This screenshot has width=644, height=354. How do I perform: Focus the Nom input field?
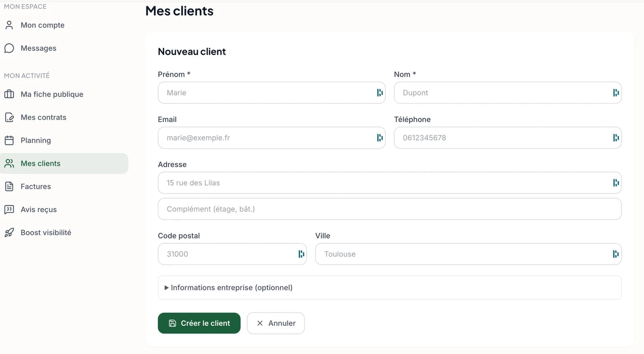pos(508,93)
